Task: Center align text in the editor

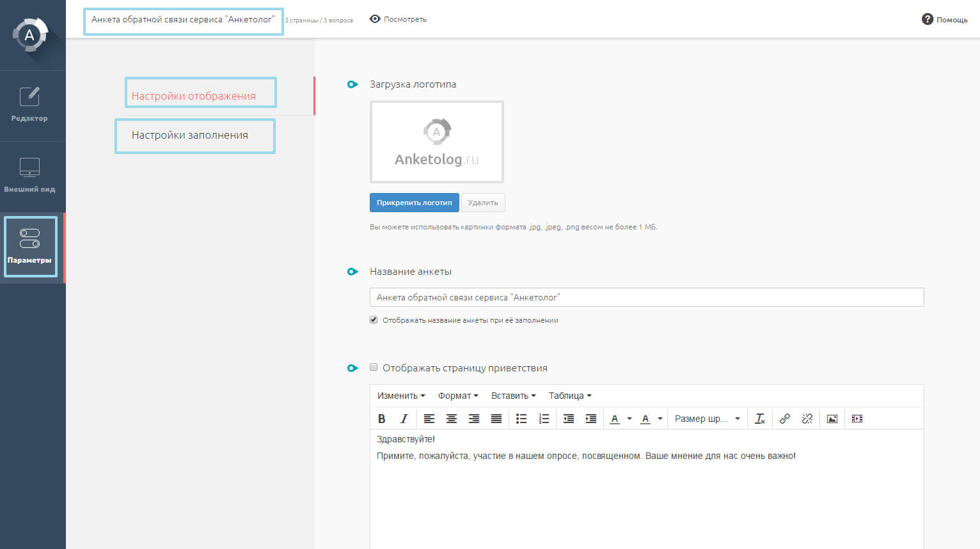Action: (452, 419)
